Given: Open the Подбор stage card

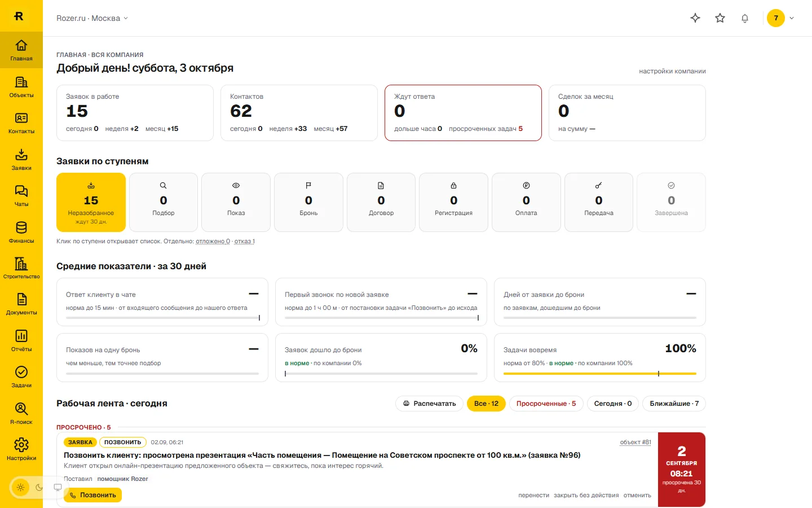Looking at the screenshot, I should click(164, 202).
